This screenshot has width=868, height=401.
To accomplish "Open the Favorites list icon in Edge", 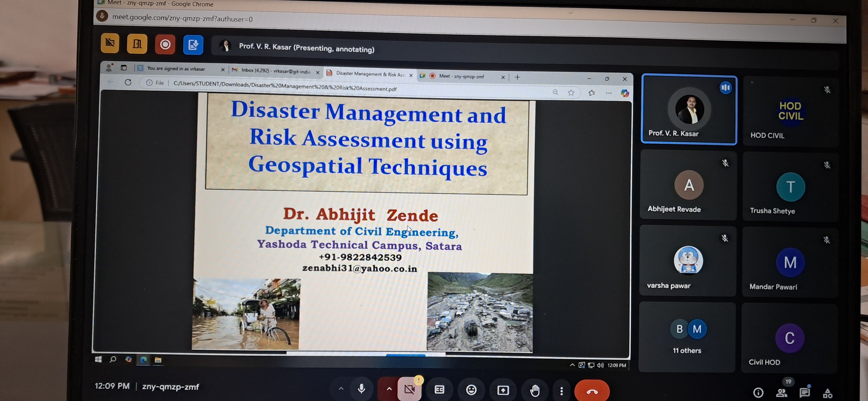I will (592, 93).
